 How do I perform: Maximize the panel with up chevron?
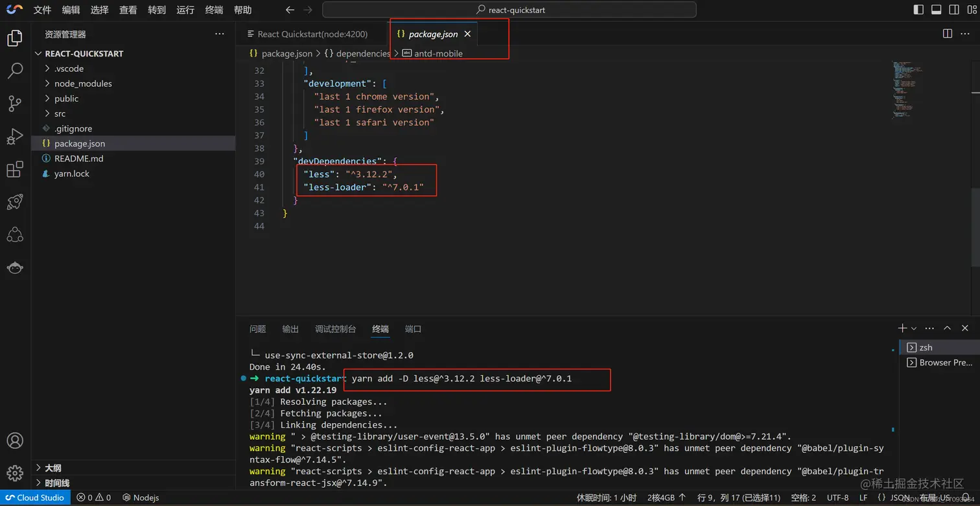[947, 328]
